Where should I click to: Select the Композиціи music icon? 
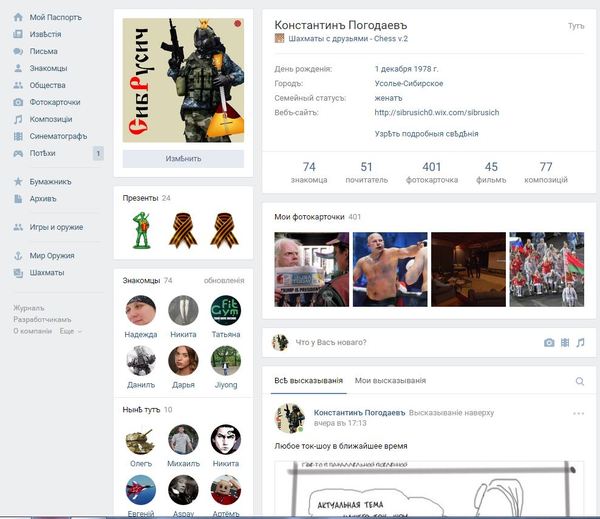(x=19, y=119)
